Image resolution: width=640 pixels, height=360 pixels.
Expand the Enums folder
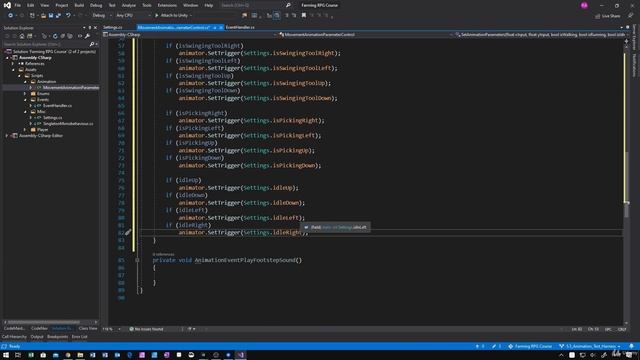coord(25,93)
